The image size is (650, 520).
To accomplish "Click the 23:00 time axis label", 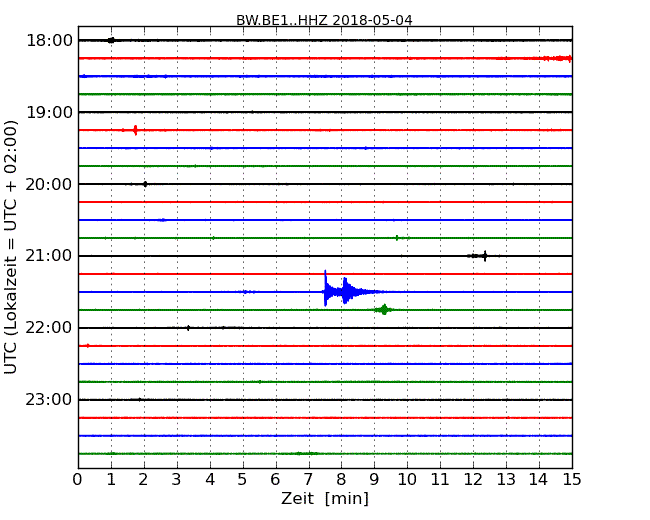I will pyautogui.click(x=49, y=400).
